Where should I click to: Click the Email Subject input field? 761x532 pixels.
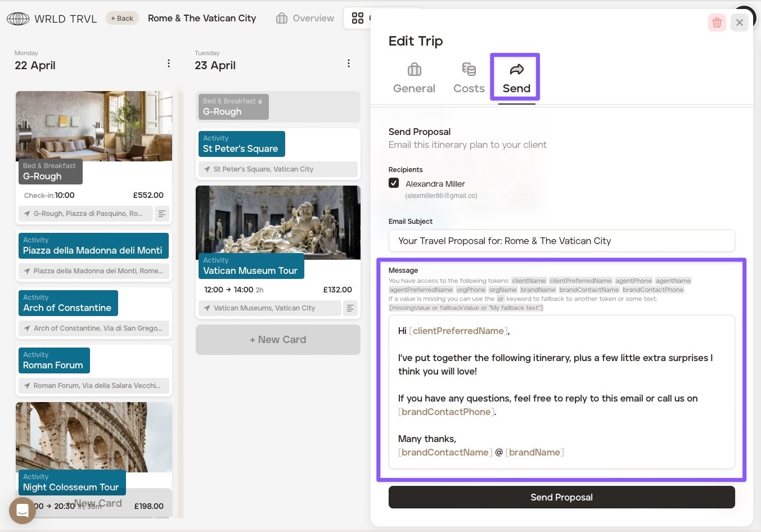(x=561, y=241)
